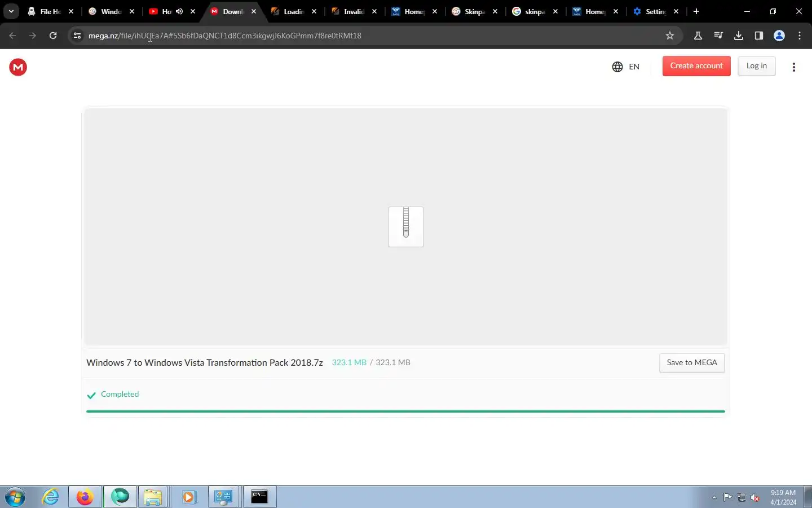812x508 pixels.
Task: Open the MEGA page three-dot menu
Action: click(x=794, y=67)
